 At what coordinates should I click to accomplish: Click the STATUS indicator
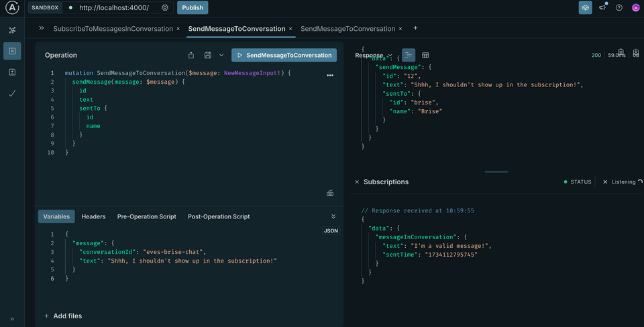578,182
